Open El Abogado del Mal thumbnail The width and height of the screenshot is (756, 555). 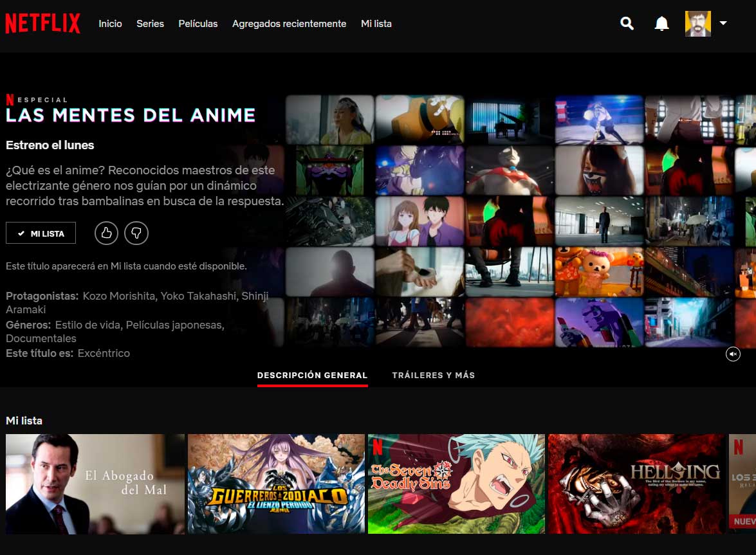point(95,484)
